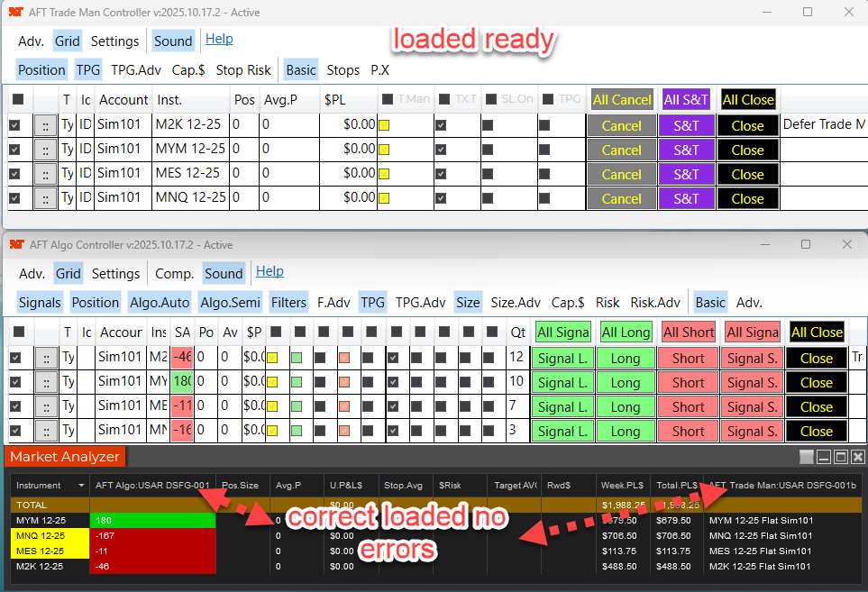Click the red -167 signal cell in MNQ row, Market Analyzer
Screen dimensions: 868x592
point(153,535)
